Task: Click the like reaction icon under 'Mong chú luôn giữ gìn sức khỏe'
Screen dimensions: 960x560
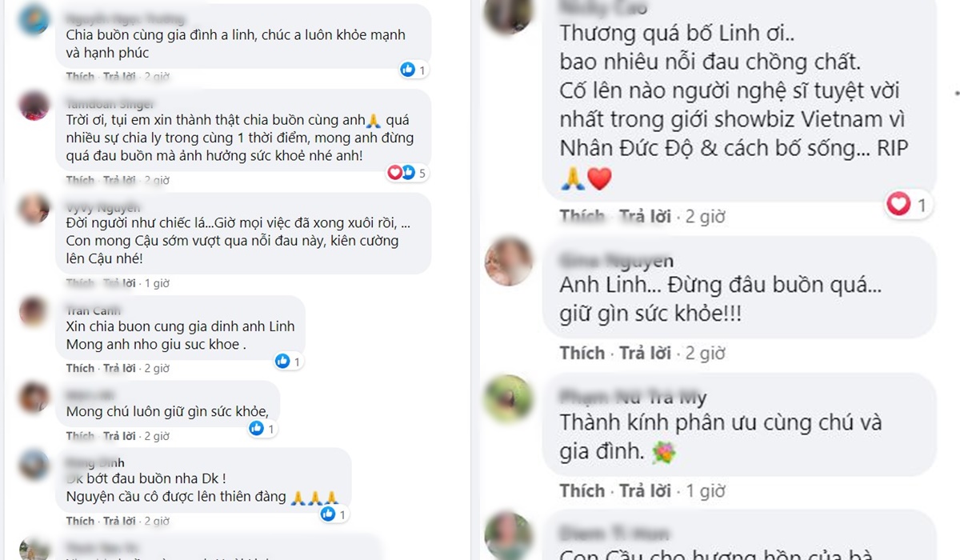Action: point(257,429)
